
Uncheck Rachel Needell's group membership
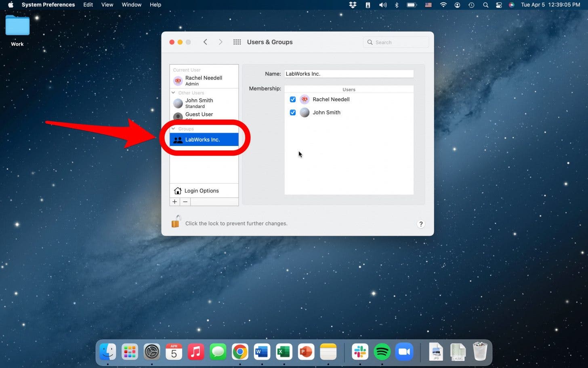293,99
